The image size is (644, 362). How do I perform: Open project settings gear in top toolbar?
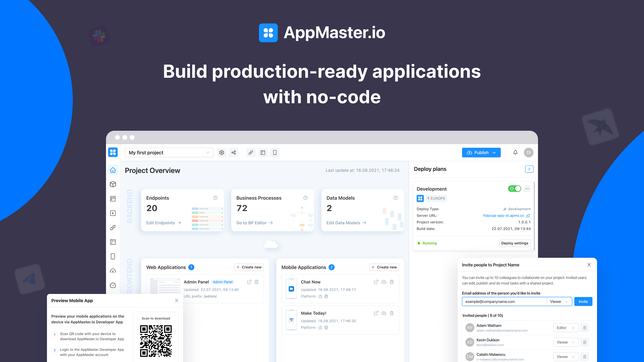point(222,152)
